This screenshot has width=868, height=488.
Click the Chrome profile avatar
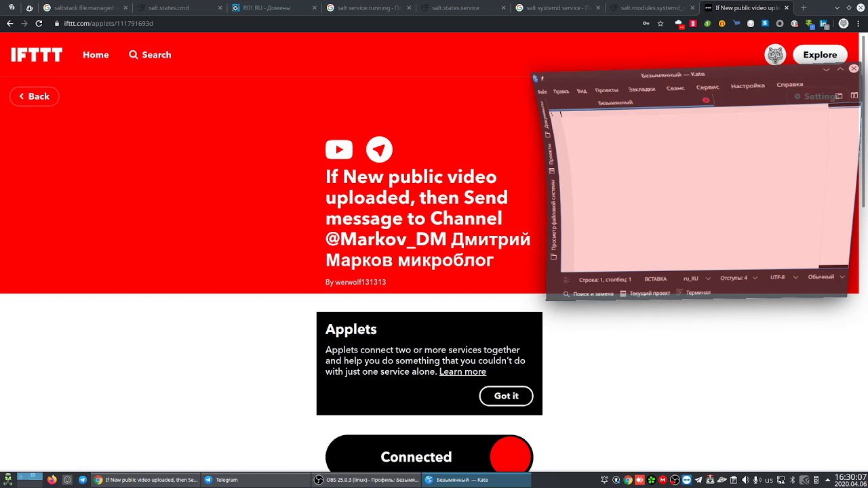point(844,23)
